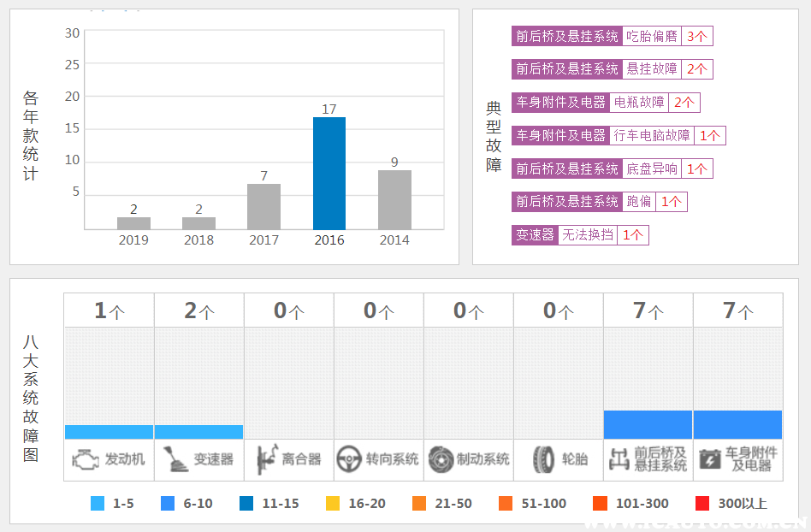Click the red 300以上 legend swatch
The height and width of the screenshot is (532, 811).
703,504
